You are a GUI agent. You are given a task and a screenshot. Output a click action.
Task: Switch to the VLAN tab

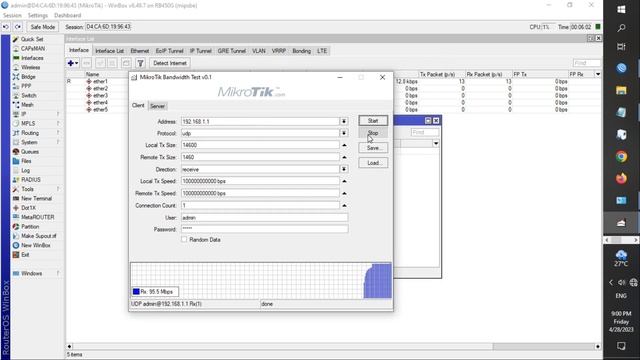(258, 51)
